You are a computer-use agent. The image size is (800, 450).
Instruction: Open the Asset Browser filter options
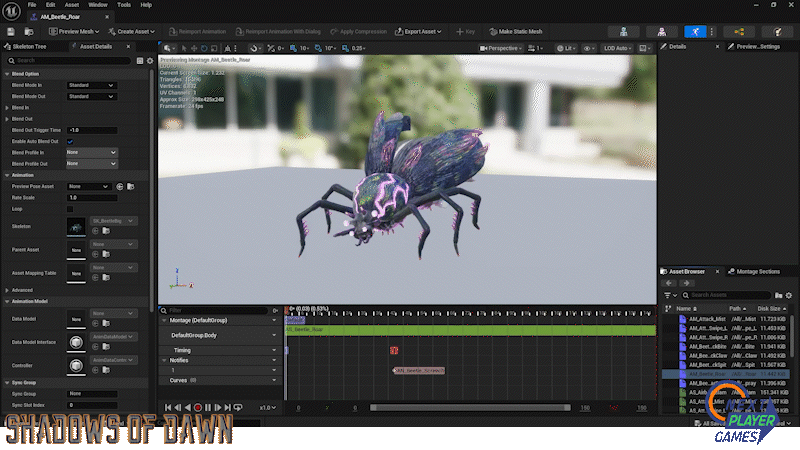click(670, 295)
